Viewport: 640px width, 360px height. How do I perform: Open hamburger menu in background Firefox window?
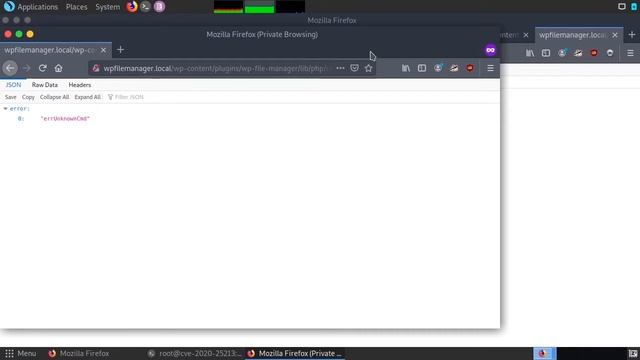[630, 53]
